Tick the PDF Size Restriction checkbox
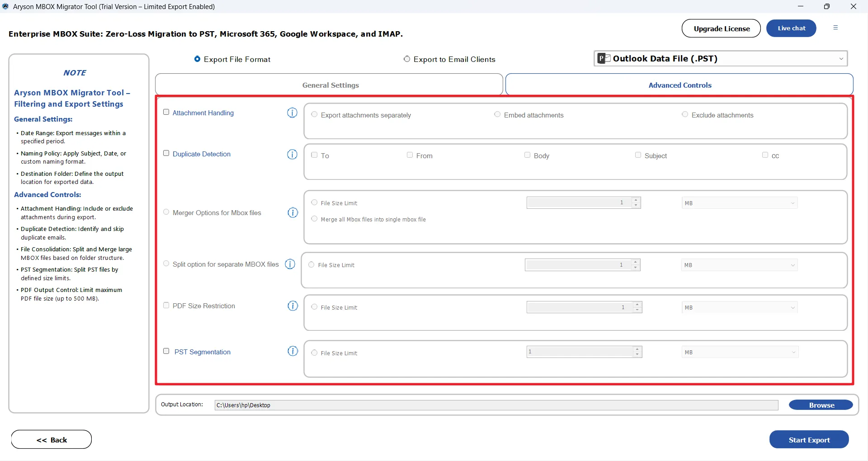868x461 pixels. [x=166, y=305]
